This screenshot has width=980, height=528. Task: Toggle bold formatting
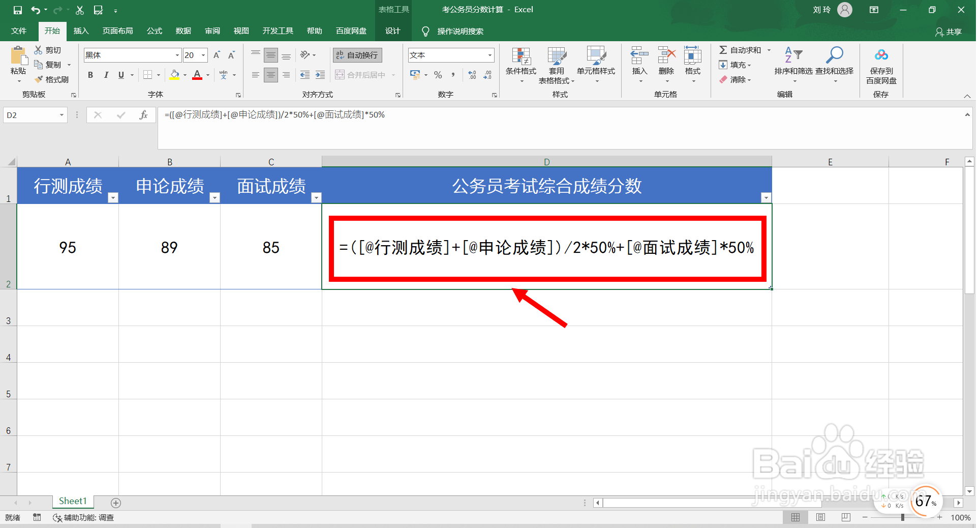(90, 75)
